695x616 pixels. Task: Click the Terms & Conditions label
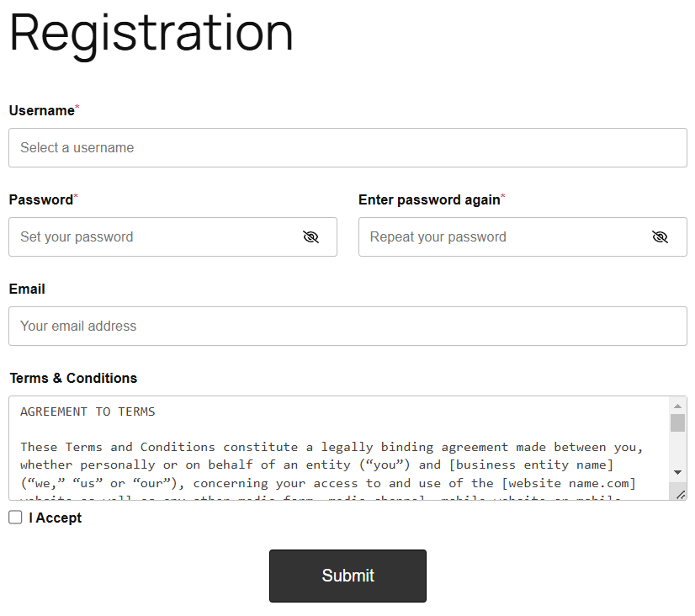[x=73, y=378]
